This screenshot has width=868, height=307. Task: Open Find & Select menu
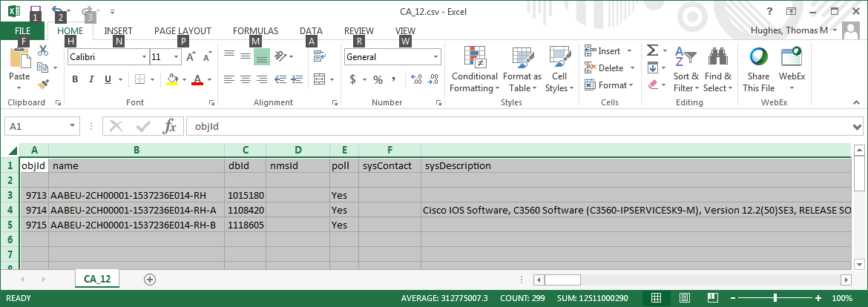click(x=717, y=69)
